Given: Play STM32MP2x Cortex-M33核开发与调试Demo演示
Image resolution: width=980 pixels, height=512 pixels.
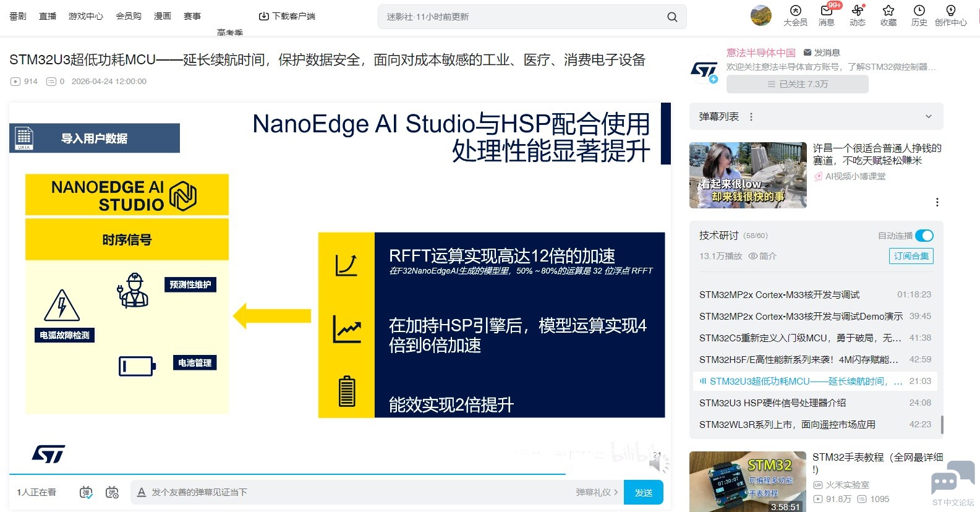Looking at the screenshot, I should 815,316.
